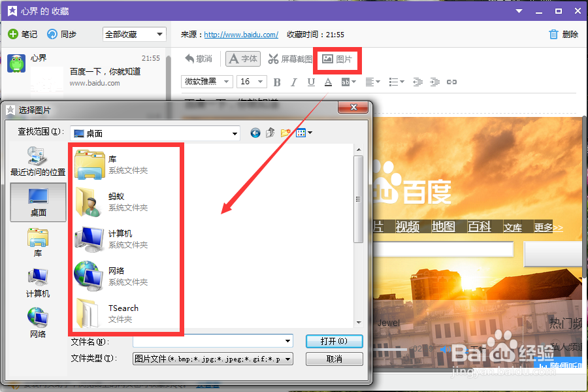Toggle underline formatting
588x392 pixels.
point(311,82)
